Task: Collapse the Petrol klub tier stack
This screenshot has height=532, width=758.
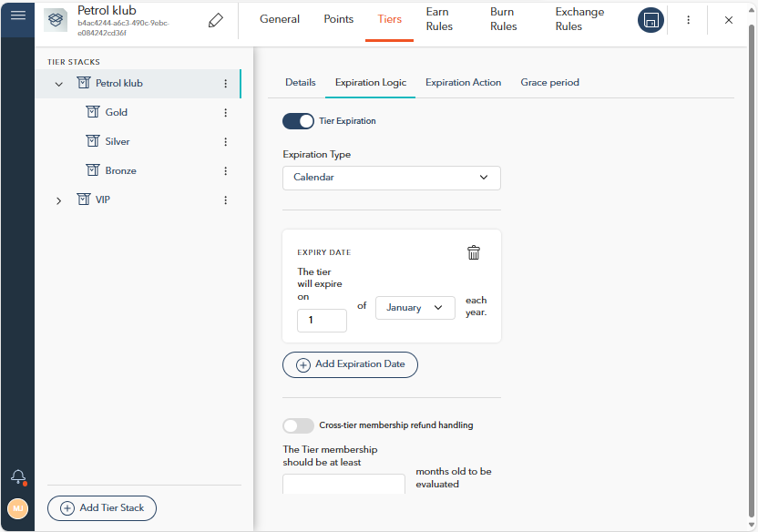Action: pos(59,84)
